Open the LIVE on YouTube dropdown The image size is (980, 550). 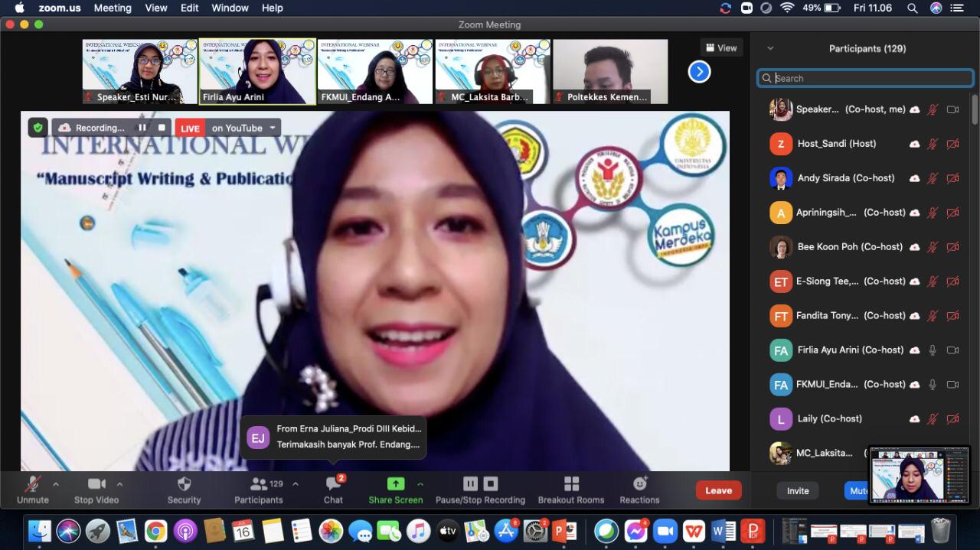(x=272, y=128)
